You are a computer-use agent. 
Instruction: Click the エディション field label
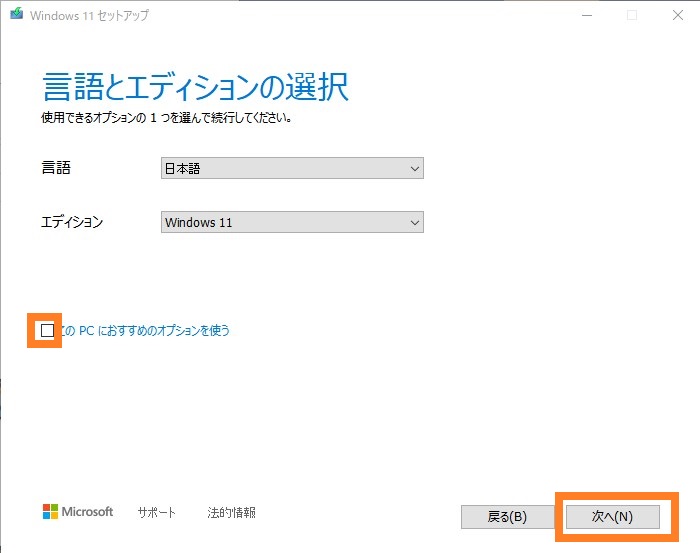[x=72, y=222]
